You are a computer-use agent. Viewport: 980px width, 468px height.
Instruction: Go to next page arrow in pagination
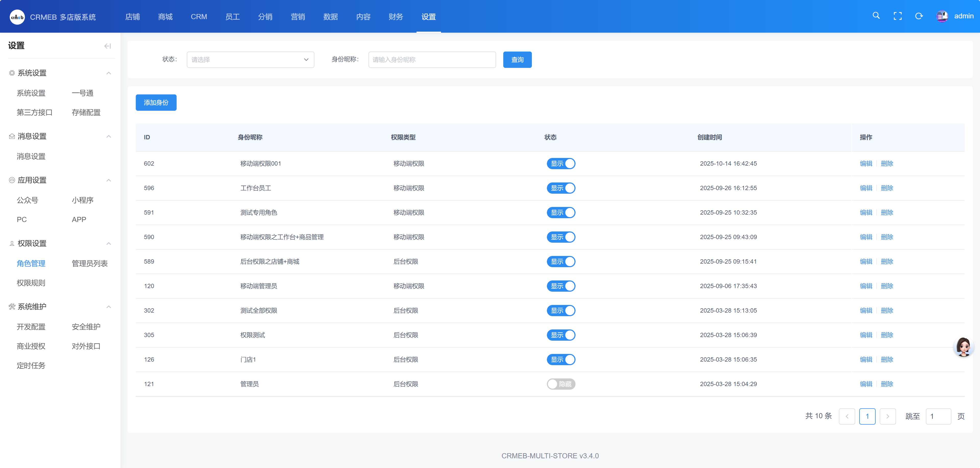888,416
